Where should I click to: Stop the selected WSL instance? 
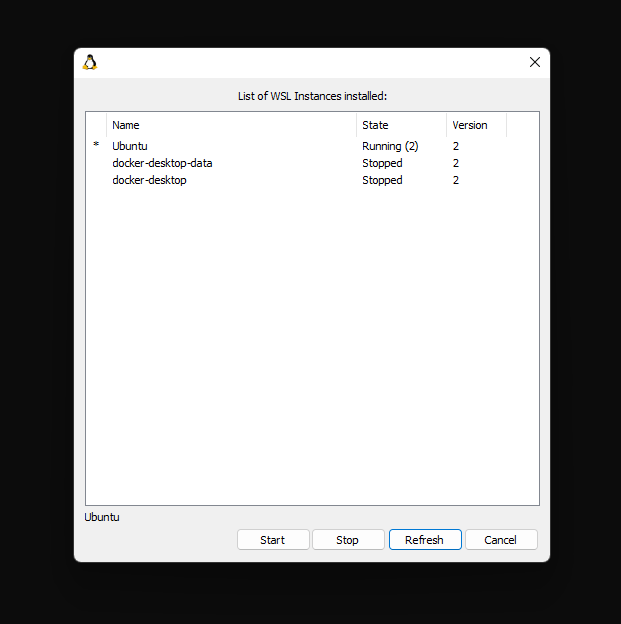[x=348, y=540]
